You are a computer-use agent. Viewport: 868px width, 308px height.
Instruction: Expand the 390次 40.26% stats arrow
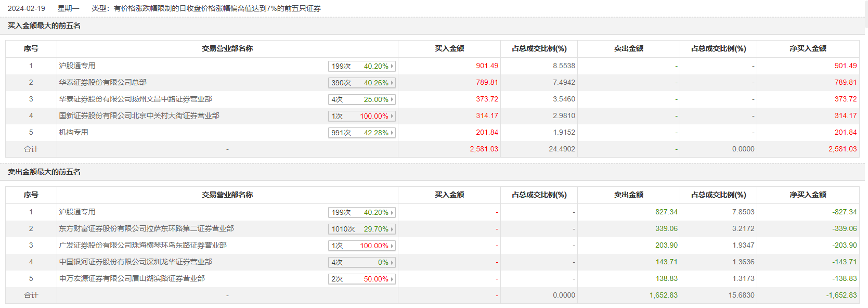point(392,83)
